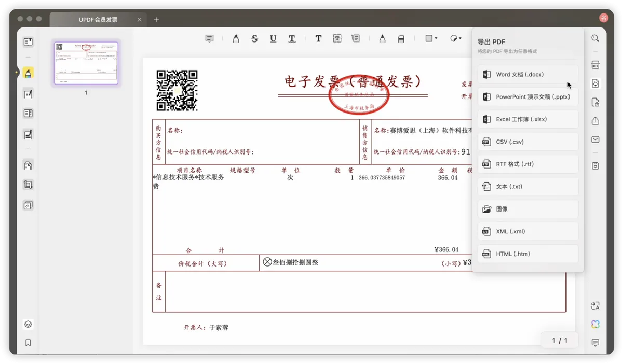Click the Save as disk icon
The width and height of the screenshot is (623, 364).
click(595, 166)
